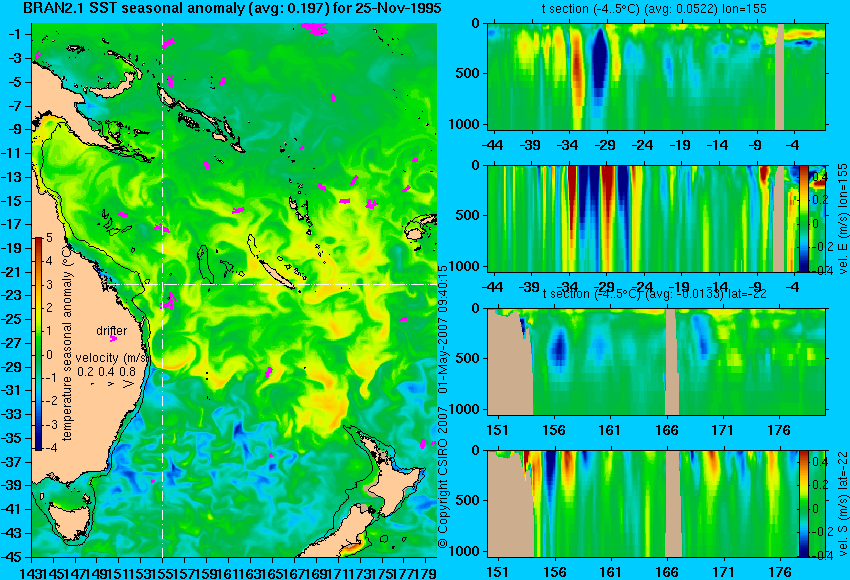Viewport: 850px width, 580px height.
Task: Click the '-21' latitude label on map axis
Action: pyautogui.click(x=12, y=272)
